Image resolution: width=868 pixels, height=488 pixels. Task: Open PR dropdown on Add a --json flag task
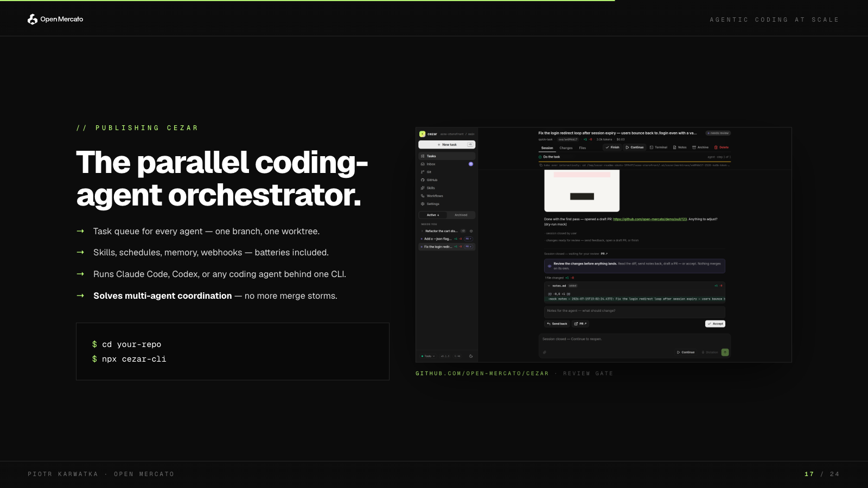click(468, 239)
